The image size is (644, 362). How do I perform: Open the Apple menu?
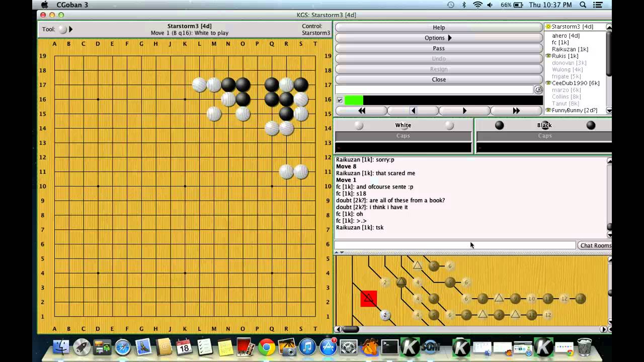point(44,5)
